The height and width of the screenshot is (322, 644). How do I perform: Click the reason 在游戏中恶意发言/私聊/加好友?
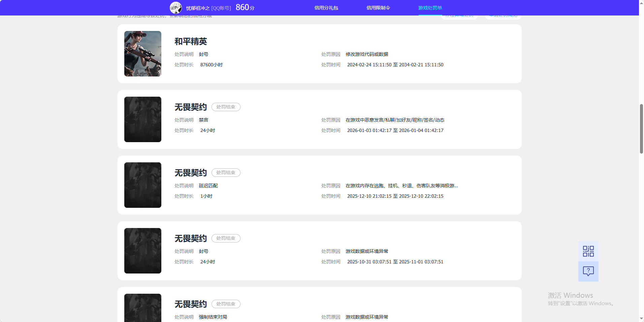pyautogui.click(x=395, y=120)
